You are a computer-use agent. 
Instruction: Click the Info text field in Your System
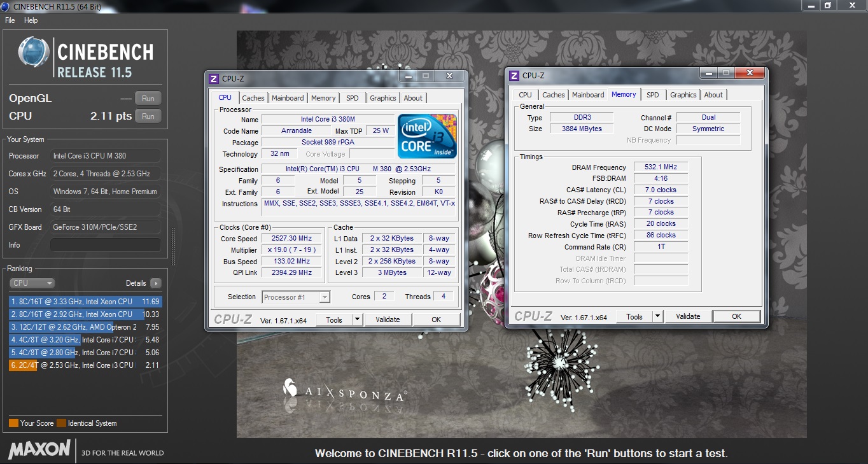click(105, 245)
